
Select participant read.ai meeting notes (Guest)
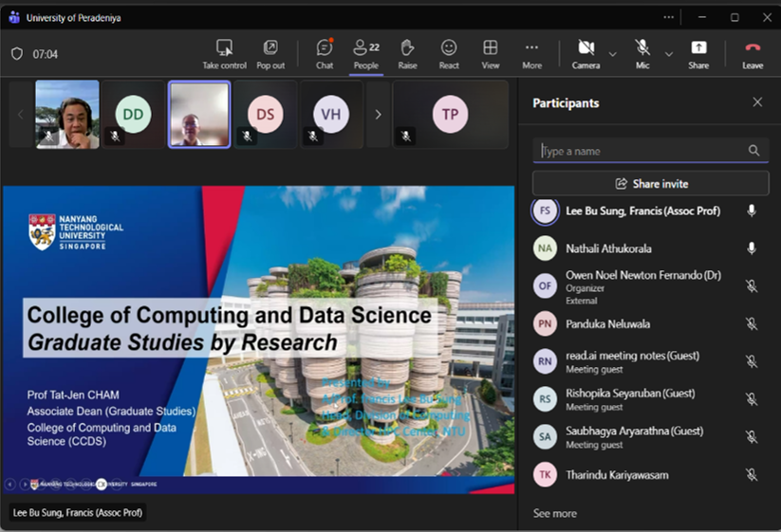tap(633, 356)
